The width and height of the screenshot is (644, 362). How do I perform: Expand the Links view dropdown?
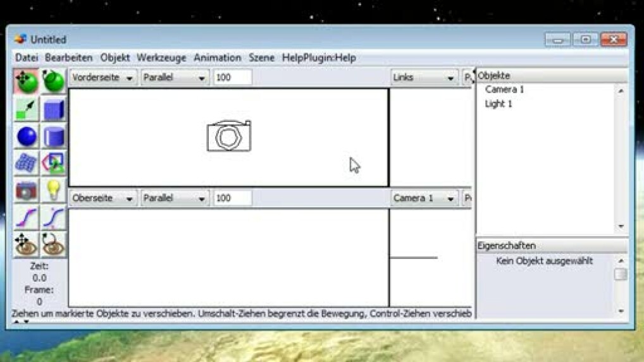[424, 78]
